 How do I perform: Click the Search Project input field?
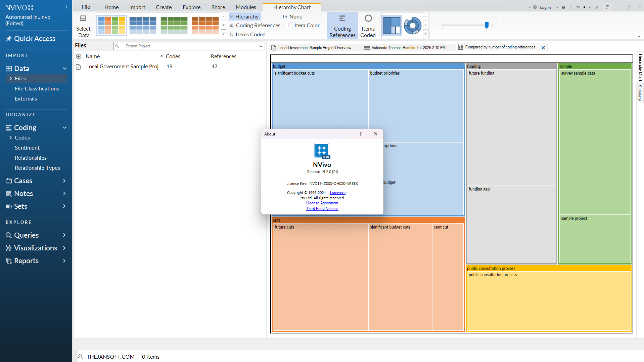tap(189, 46)
